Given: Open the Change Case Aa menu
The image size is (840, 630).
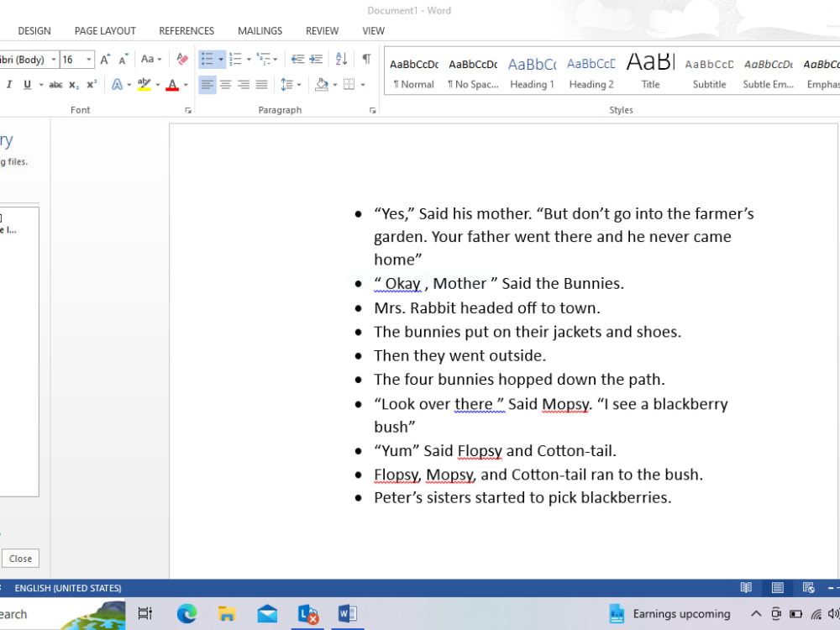Looking at the screenshot, I should pyautogui.click(x=151, y=59).
